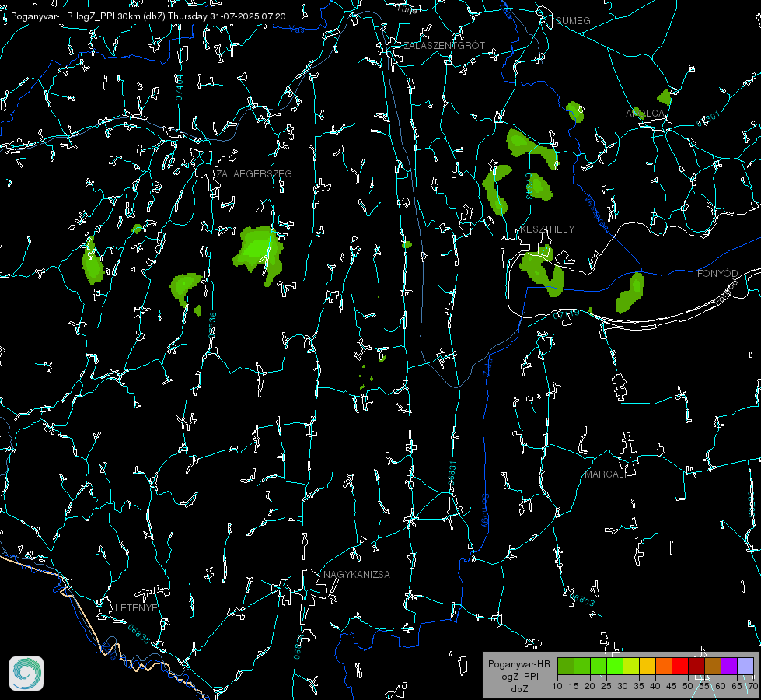
Task: Pick the 30-35 dBZ yellow-green swatch
Action: (x=631, y=666)
